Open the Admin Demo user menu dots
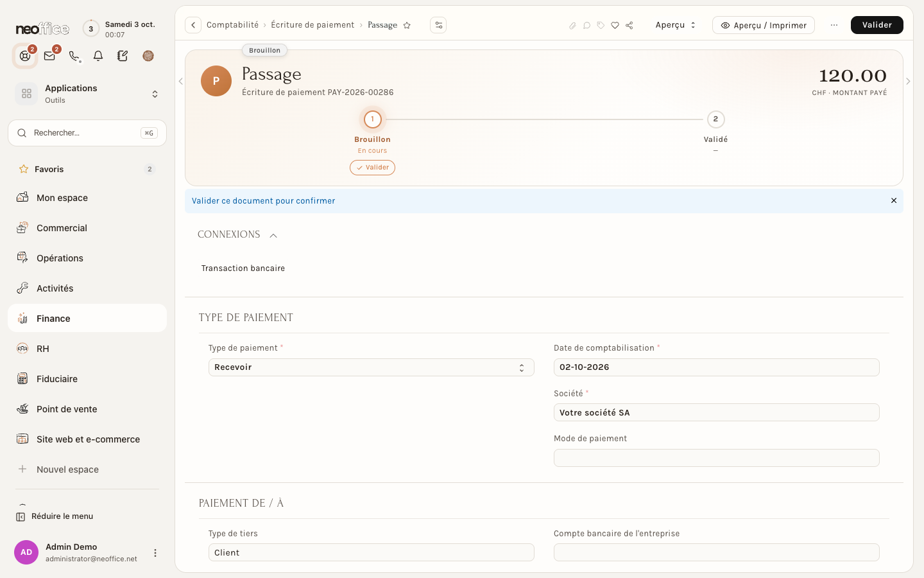The width and height of the screenshot is (924, 578). click(x=155, y=553)
